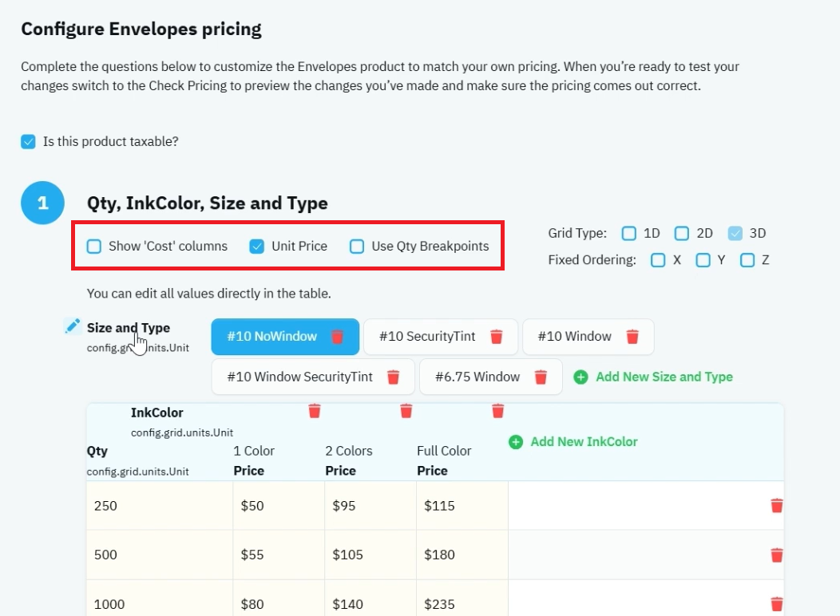Viewport: 840px width, 616px height.
Task: Edit the $180 price cell
Action: coord(462,555)
